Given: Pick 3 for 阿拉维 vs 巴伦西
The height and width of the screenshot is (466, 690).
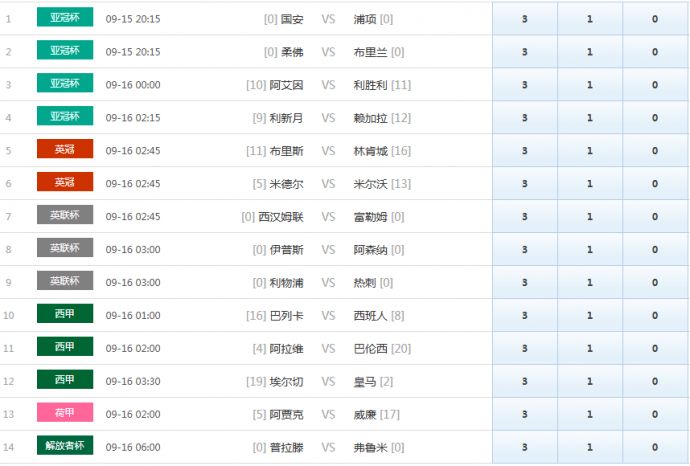Looking at the screenshot, I should click(x=525, y=349).
